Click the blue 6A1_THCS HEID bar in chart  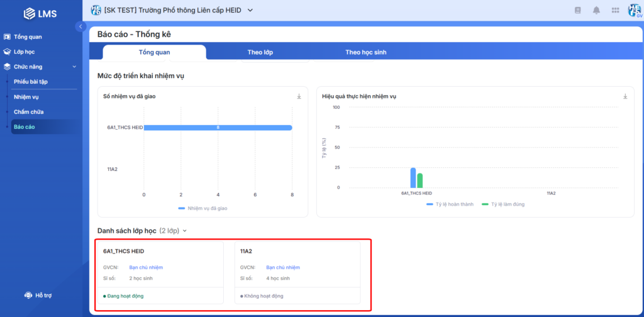tap(218, 128)
